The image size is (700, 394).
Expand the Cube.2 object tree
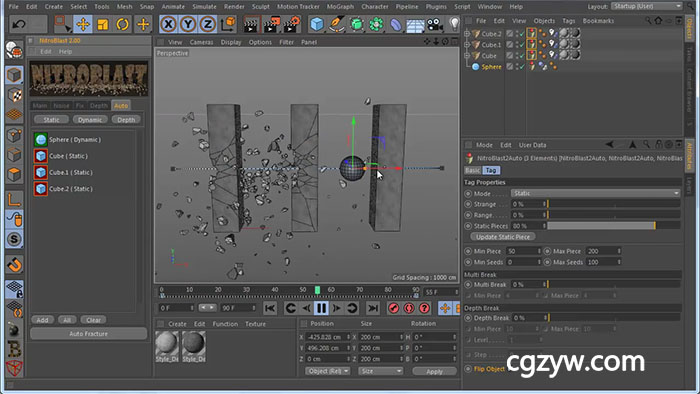coord(467,33)
